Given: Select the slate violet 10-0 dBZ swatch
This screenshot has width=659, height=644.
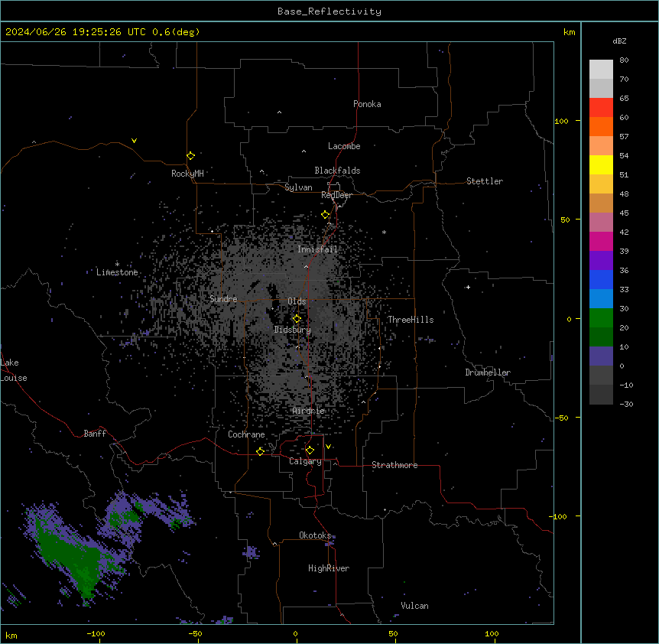Looking at the screenshot, I should (601, 356).
